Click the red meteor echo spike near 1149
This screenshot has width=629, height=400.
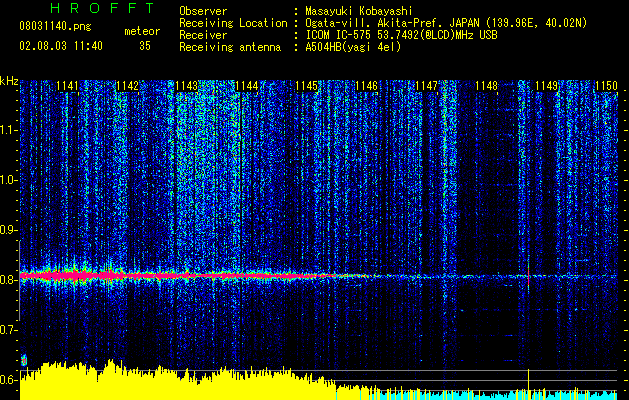tap(528, 275)
